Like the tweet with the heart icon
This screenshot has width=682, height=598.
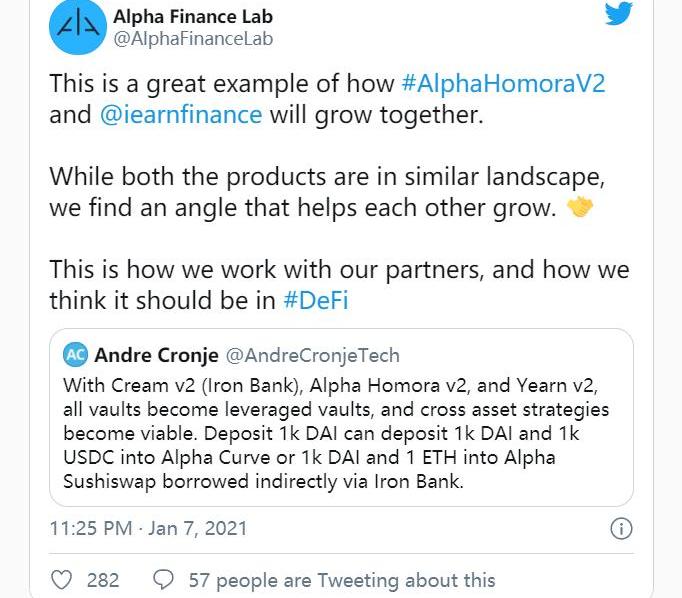click(61, 580)
